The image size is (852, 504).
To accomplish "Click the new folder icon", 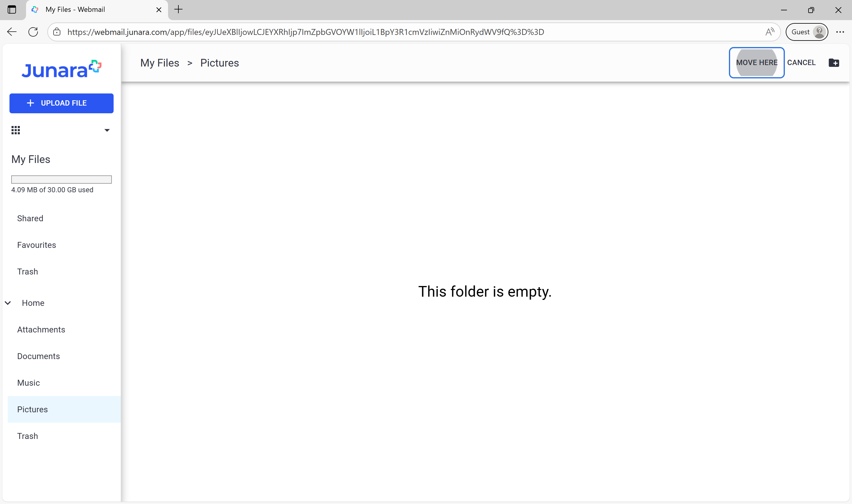I will coord(834,63).
